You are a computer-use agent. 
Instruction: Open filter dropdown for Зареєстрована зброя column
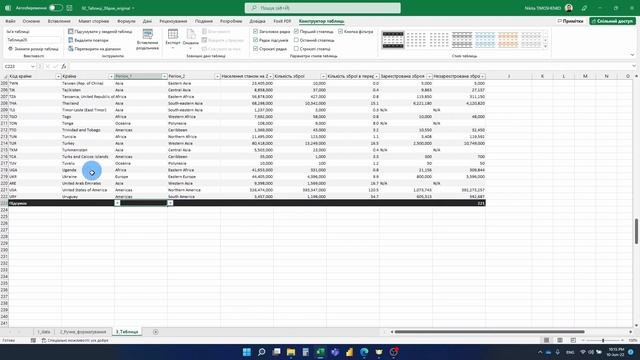pos(429,76)
